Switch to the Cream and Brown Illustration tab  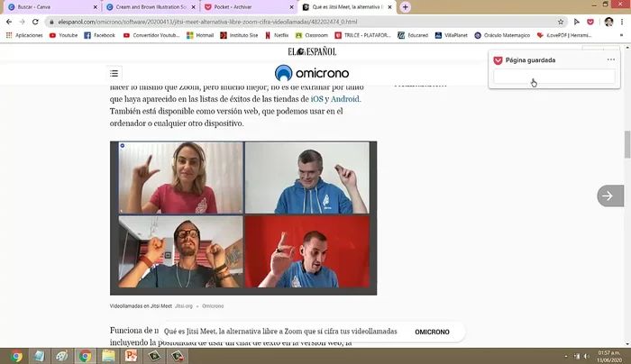[151, 7]
